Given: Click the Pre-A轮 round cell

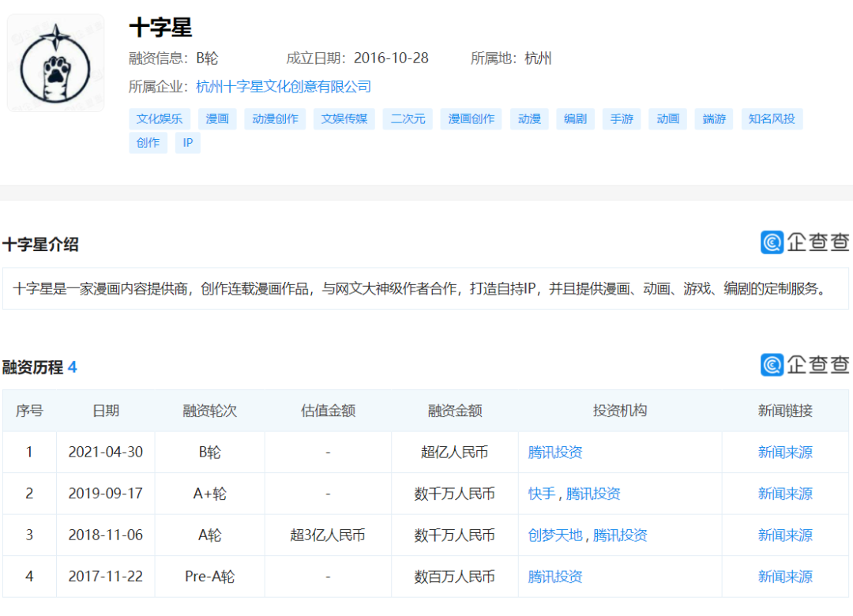Looking at the screenshot, I should click(x=210, y=577).
